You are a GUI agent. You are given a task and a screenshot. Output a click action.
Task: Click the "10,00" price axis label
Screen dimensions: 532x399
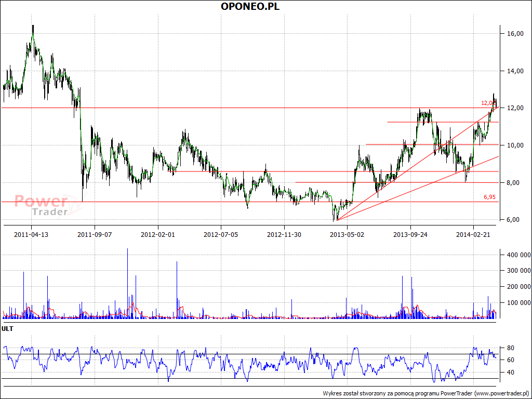point(516,145)
